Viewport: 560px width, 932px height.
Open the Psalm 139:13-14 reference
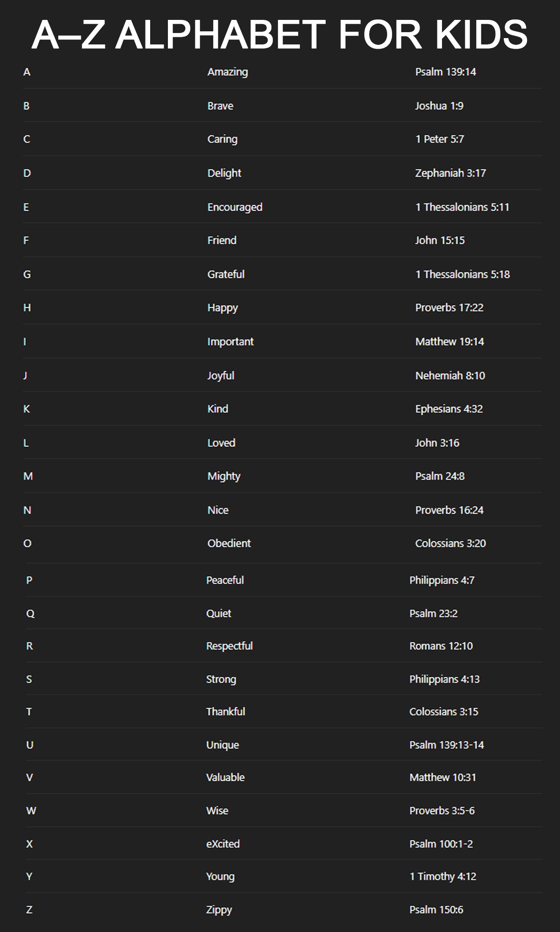(447, 745)
